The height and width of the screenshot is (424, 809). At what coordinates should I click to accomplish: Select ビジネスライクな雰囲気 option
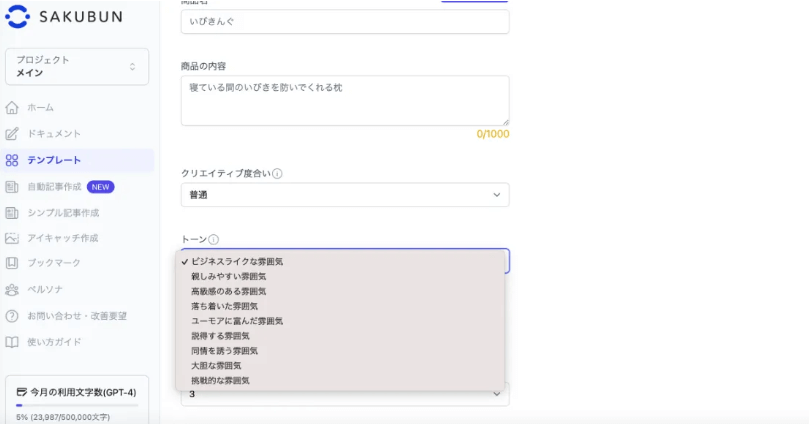coord(340,262)
